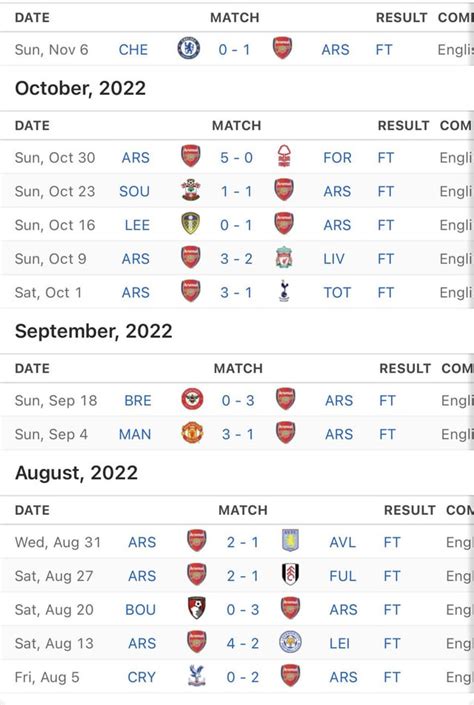Open the Leicester City crest icon
Viewport: 474px width, 705px height.
point(290,642)
